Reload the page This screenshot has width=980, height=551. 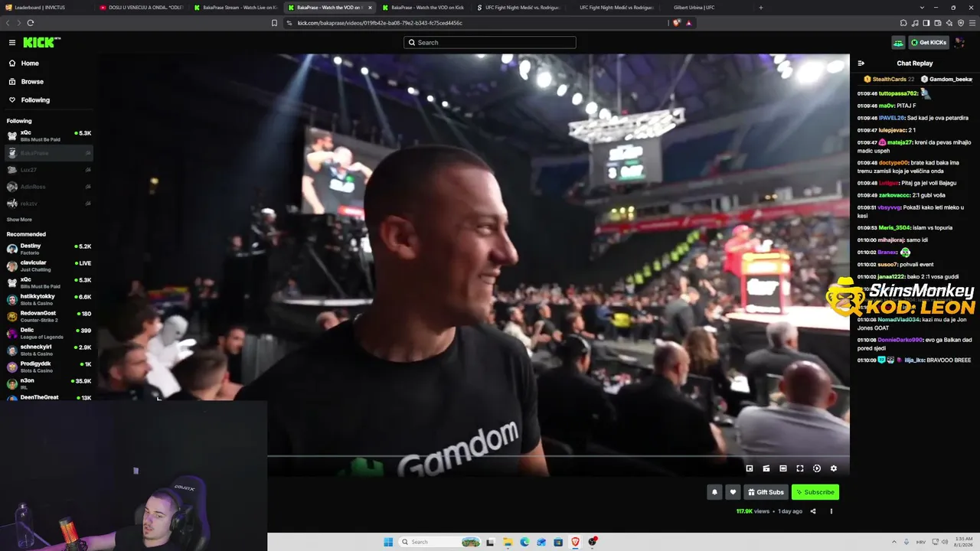31,23
